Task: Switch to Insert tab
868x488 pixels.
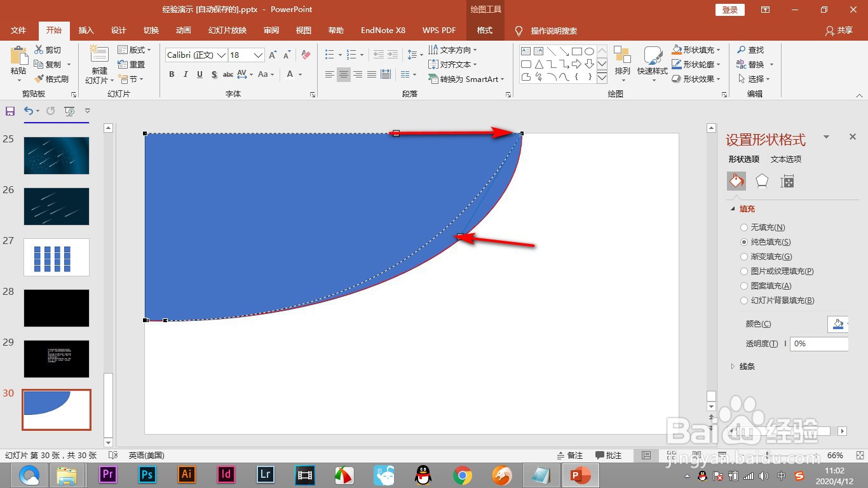Action: pos(86,30)
